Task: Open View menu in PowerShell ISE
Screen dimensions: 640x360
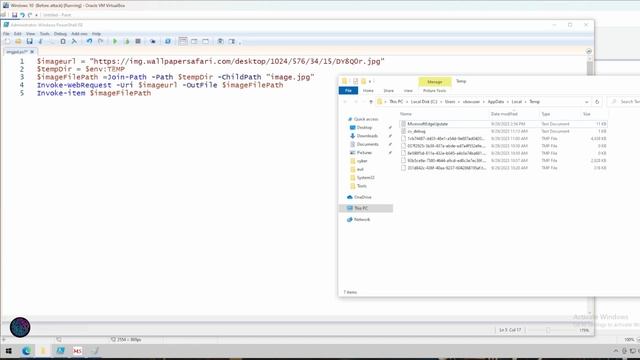Action: tap(31, 33)
